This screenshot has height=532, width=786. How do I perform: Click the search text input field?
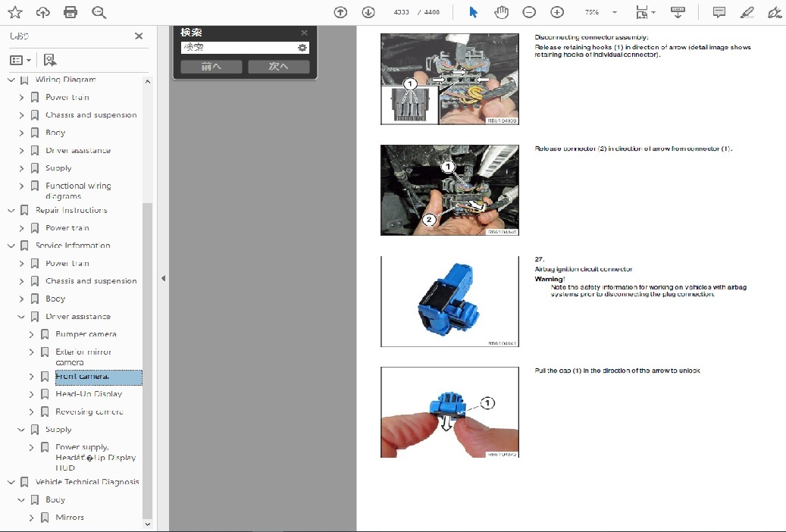[x=238, y=47]
